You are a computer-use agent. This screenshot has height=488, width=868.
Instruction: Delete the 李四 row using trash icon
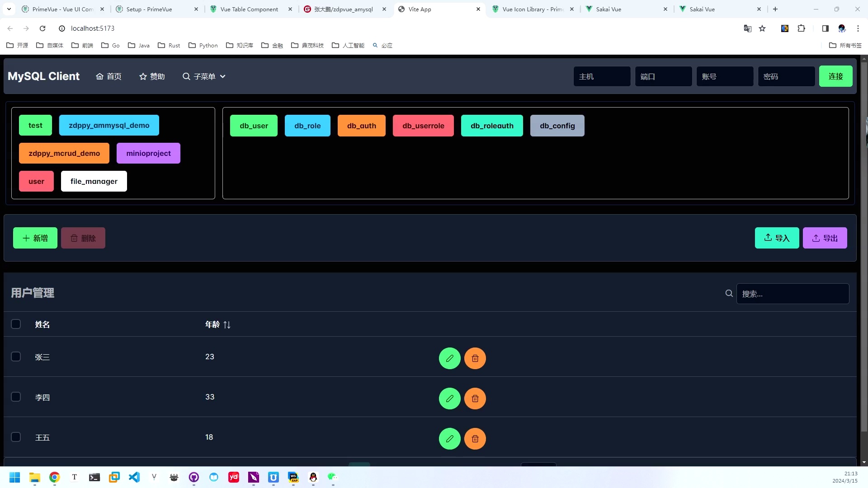[475, 399]
